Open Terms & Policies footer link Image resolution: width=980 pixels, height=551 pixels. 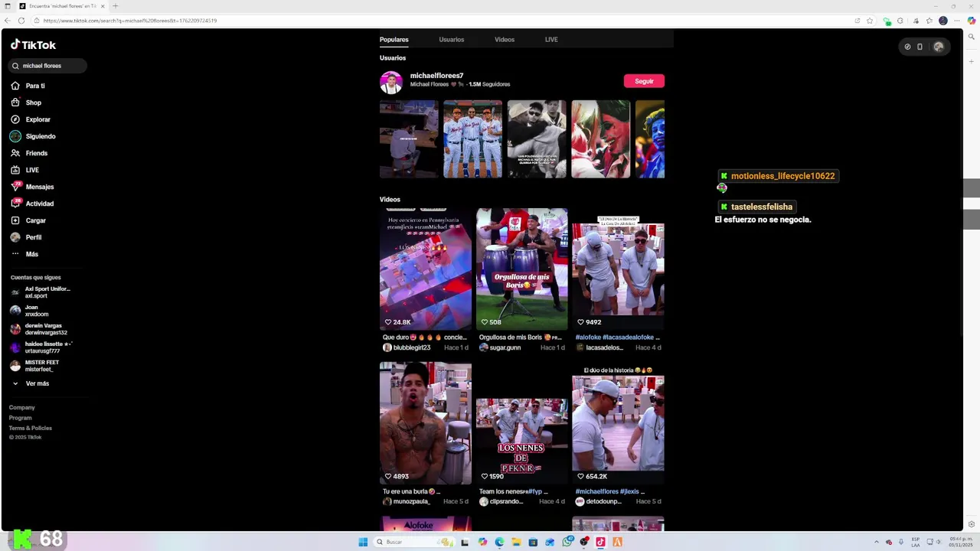(31, 428)
